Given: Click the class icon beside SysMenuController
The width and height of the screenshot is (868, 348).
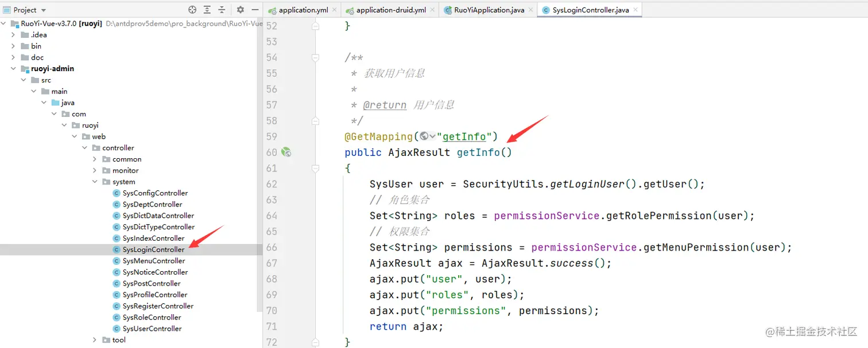Looking at the screenshot, I should pyautogui.click(x=117, y=261).
